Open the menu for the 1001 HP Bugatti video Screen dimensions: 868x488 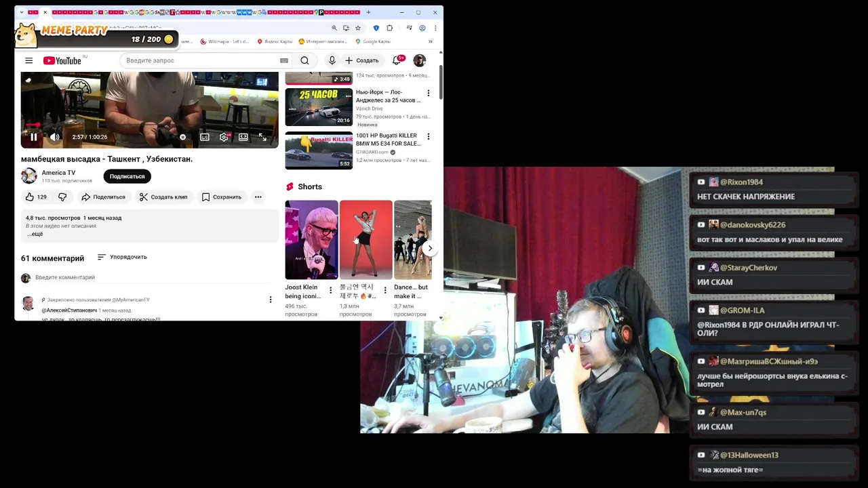428,136
